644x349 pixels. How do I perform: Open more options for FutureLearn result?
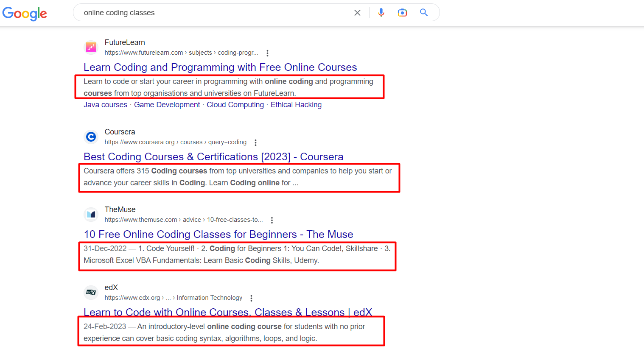[x=267, y=53]
